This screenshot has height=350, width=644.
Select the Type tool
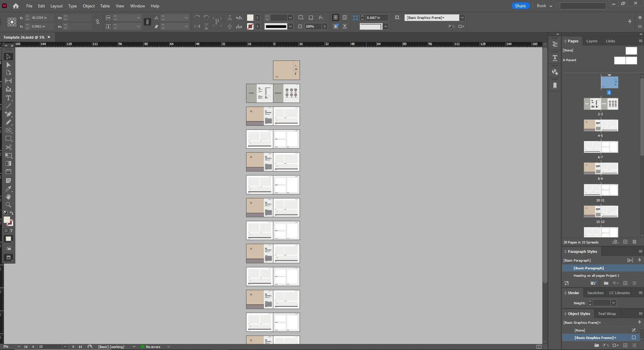8,98
